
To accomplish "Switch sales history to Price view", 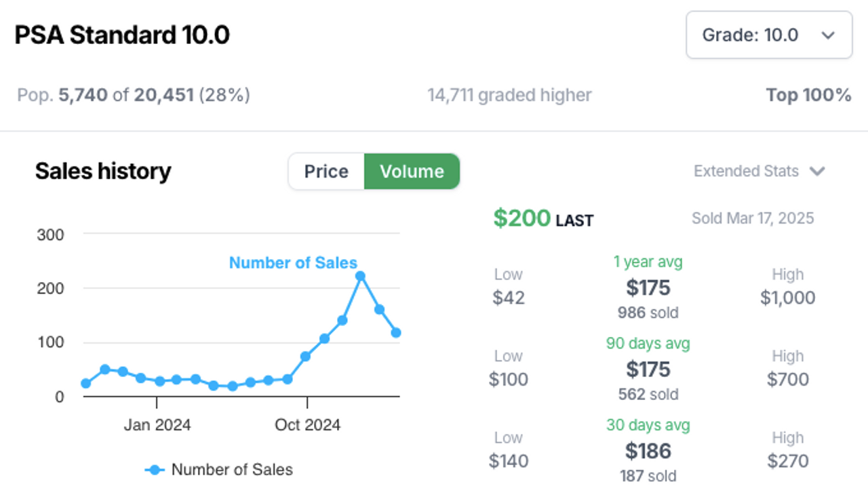I will pyautogui.click(x=326, y=172).
